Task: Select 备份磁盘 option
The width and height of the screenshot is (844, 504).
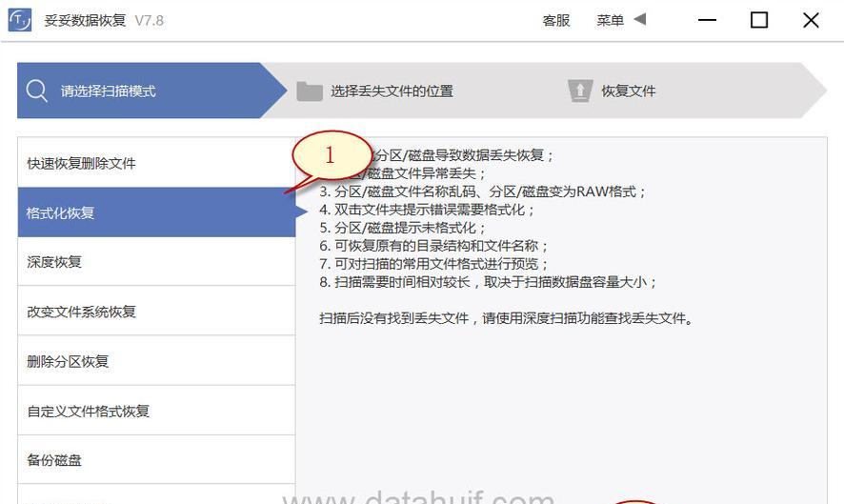Action: coord(156,460)
